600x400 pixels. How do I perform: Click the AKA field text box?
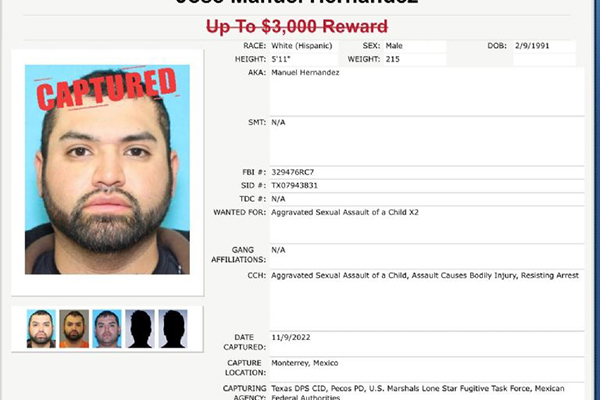(427, 91)
